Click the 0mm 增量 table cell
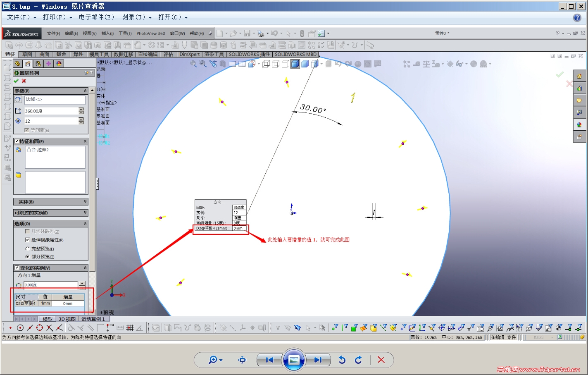The width and height of the screenshot is (588, 375). pyautogui.click(x=68, y=303)
